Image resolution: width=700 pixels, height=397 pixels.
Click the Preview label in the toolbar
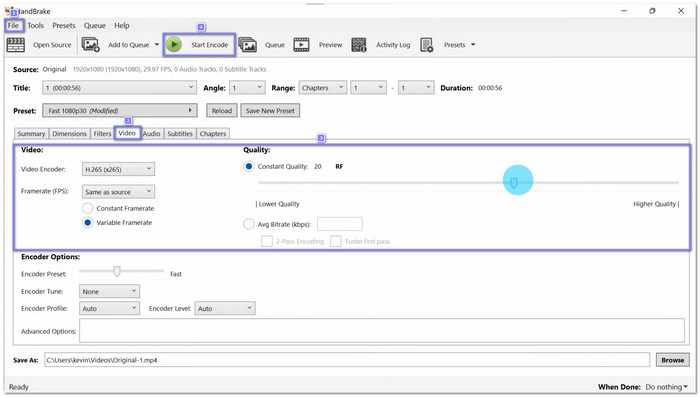coord(330,45)
